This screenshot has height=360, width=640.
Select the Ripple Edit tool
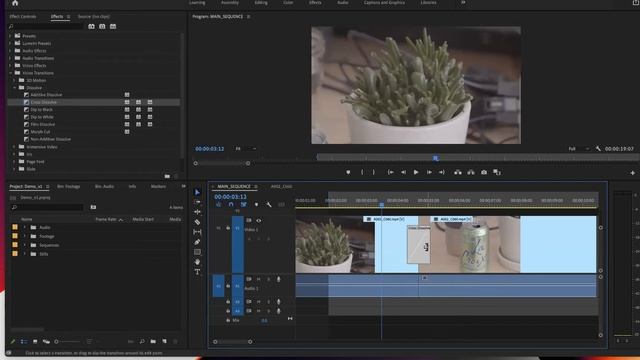click(x=197, y=212)
